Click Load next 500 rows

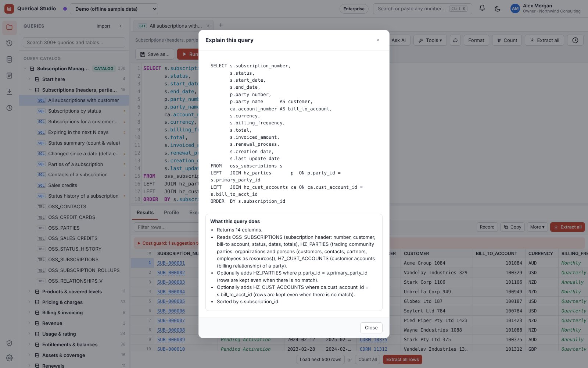click(320, 360)
